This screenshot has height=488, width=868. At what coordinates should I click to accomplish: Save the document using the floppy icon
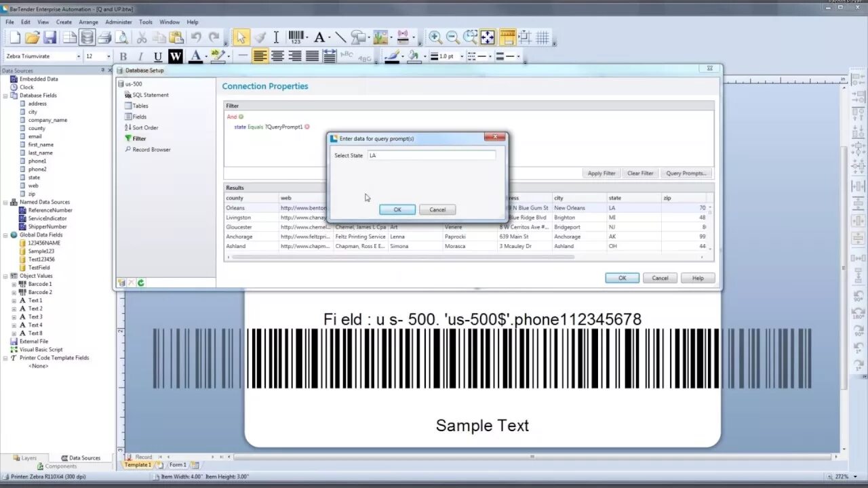(x=50, y=38)
